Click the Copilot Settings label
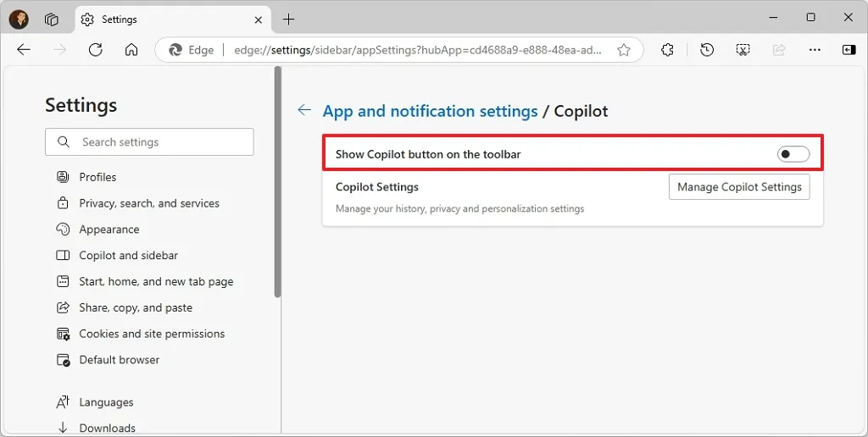The image size is (868, 437). pos(377,187)
